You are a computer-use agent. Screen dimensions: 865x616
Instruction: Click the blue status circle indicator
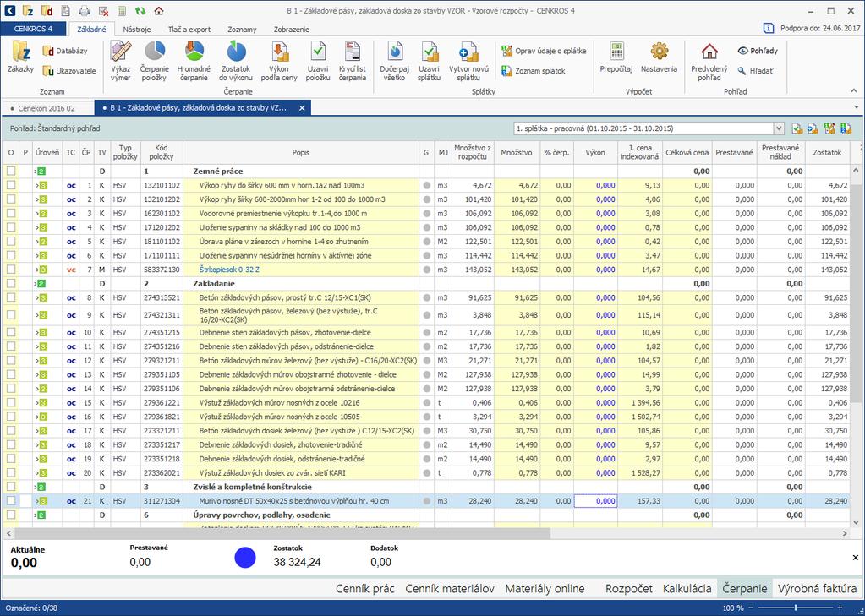[245, 558]
